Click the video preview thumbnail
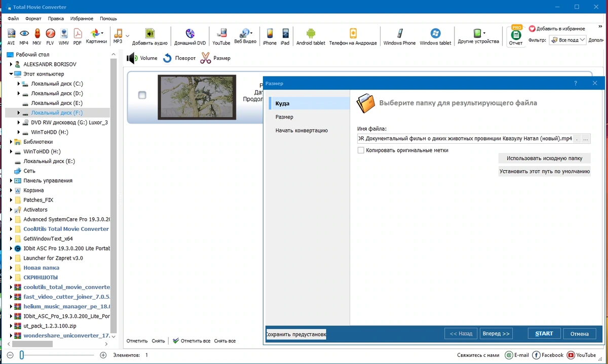 [x=197, y=97]
